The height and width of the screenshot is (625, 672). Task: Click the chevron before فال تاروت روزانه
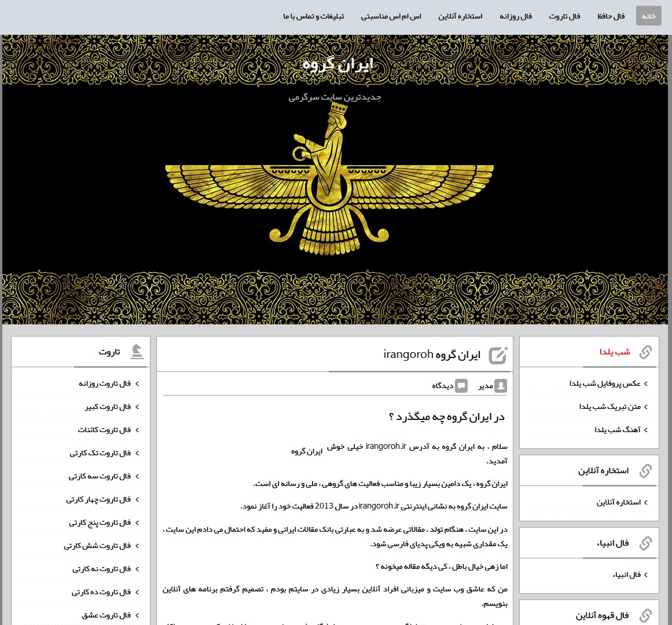click(x=137, y=384)
